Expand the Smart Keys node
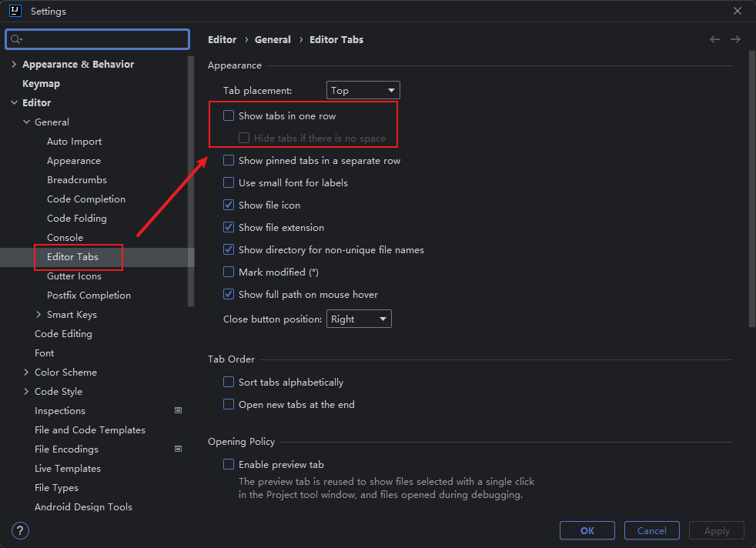The height and width of the screenshot is (548, 756). [38, 314]
